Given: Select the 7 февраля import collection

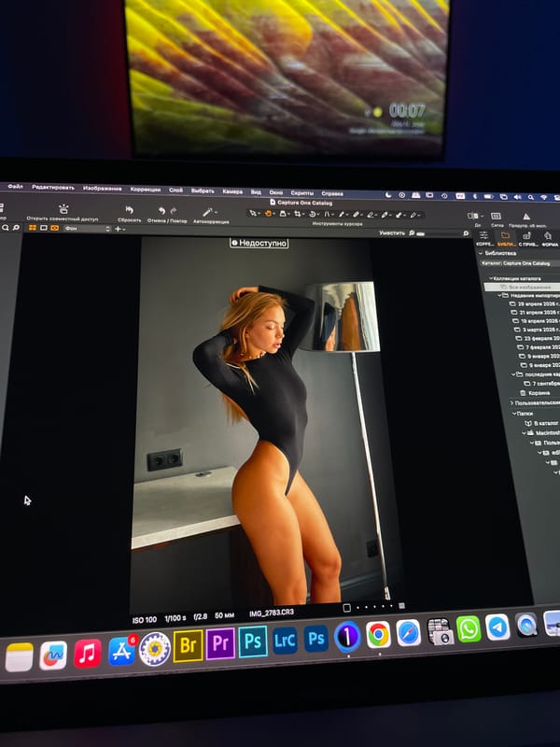Looking at the screenshot, I should (539, 347).
